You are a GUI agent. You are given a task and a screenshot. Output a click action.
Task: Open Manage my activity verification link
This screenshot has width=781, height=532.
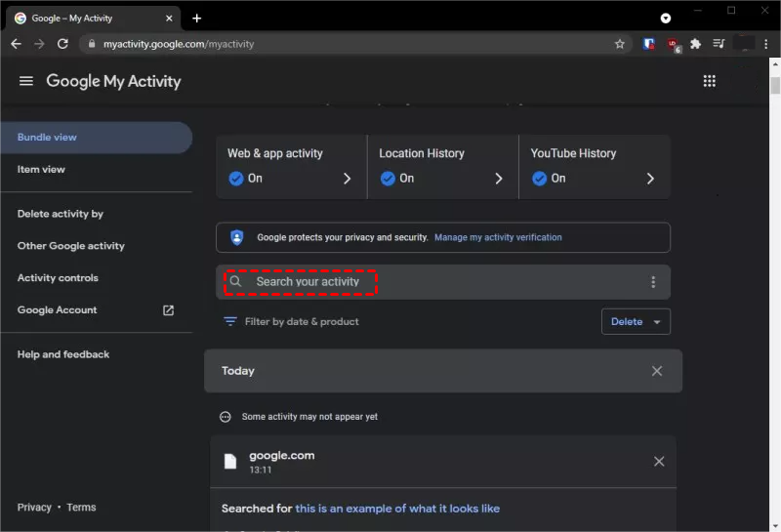tap(498, 237)
